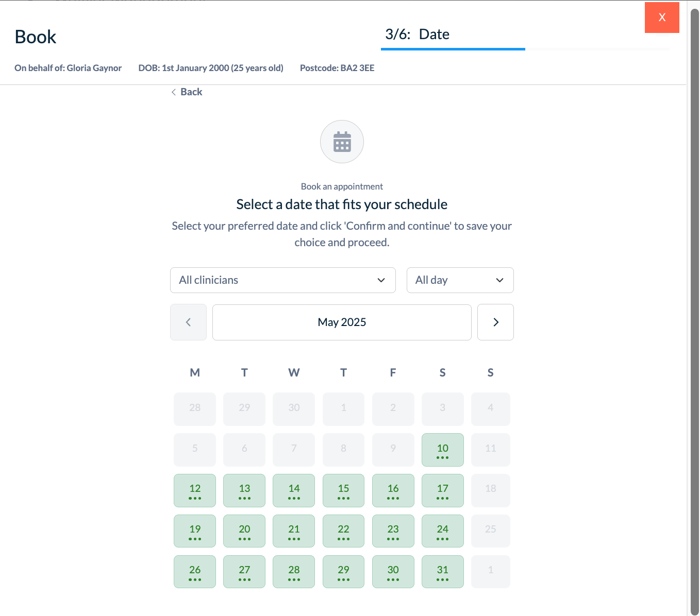This screenshot has height=616, width=700.
Task: Expand the All day time filter
Action: [x=460, y=280]
